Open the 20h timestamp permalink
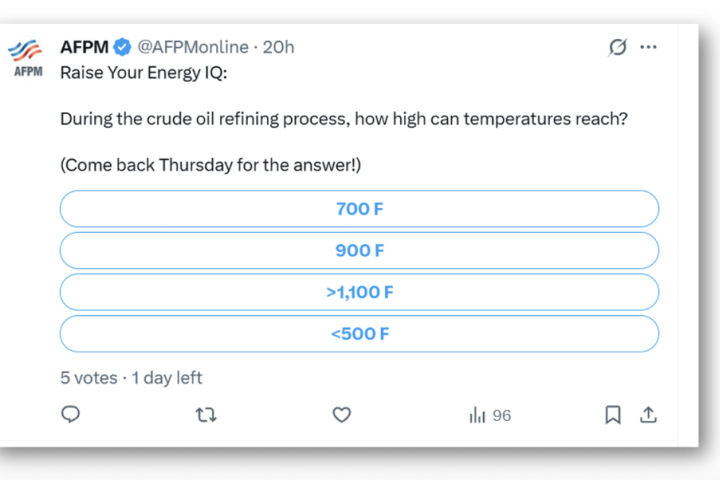The image size is (720, 480). point(279,47)
